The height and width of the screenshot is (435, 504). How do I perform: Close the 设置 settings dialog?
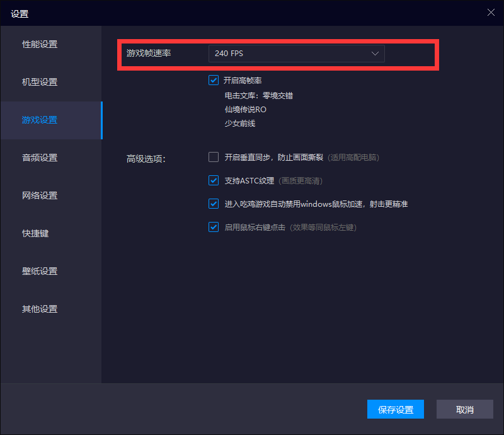pyautogui.click(x=491, y=12)
